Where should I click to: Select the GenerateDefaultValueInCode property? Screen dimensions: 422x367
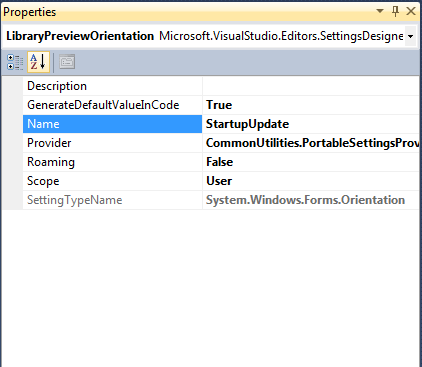pos(103,105)
